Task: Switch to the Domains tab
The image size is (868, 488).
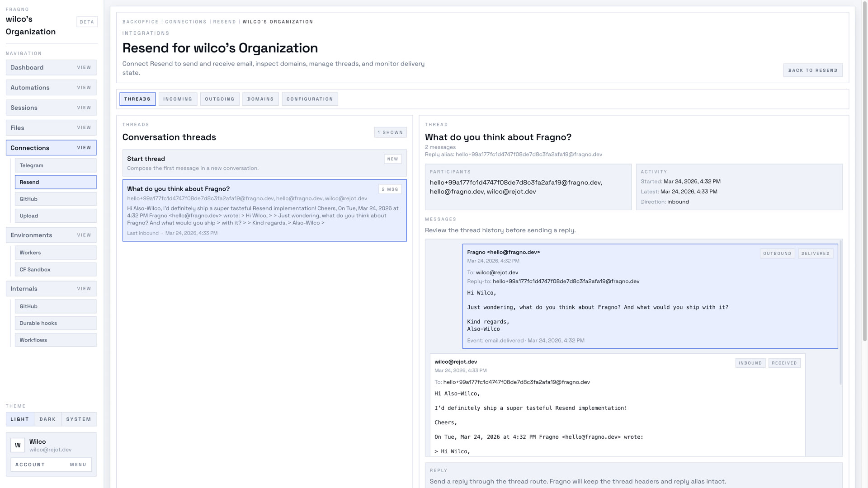Action: coord(260,99)
